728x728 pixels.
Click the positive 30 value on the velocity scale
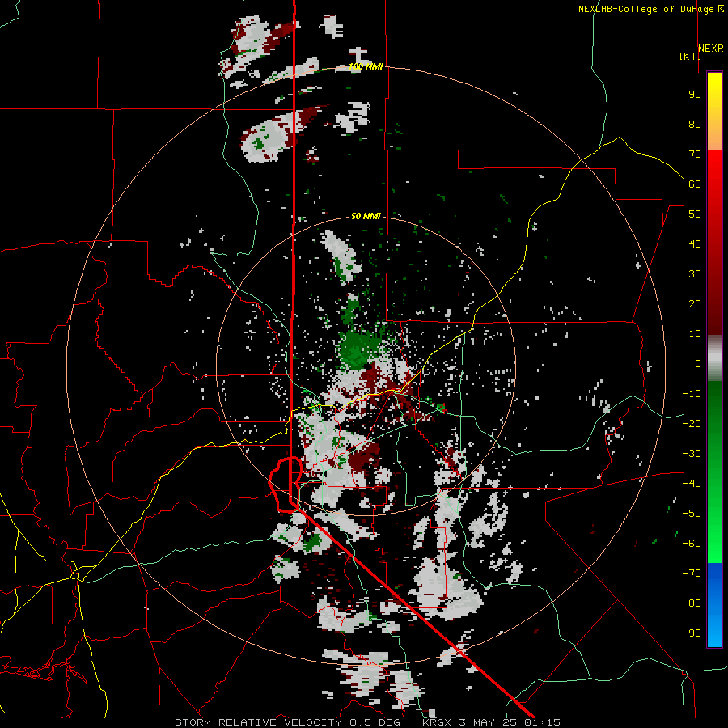pyautogui.click(x=695, y=274)
